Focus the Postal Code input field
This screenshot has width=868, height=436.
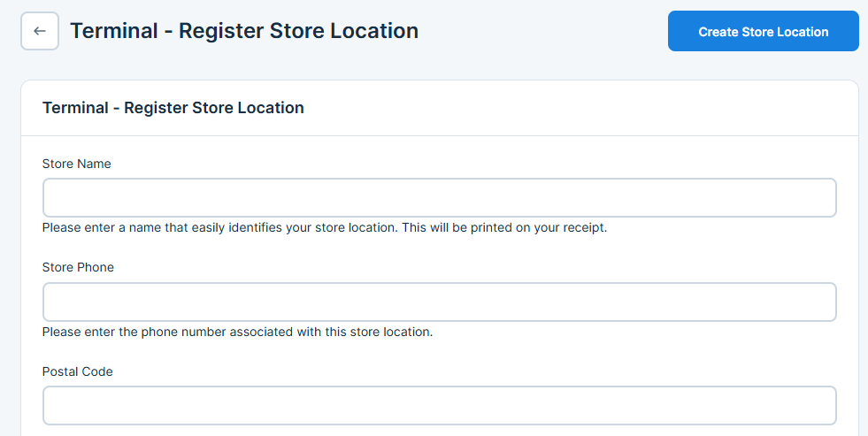click(x=439, y=405)
